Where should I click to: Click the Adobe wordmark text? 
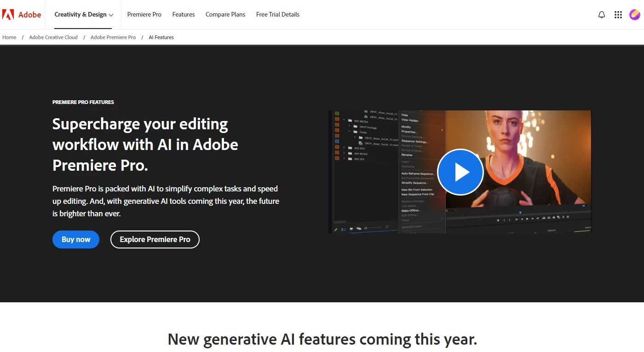[x=30, y=15]
